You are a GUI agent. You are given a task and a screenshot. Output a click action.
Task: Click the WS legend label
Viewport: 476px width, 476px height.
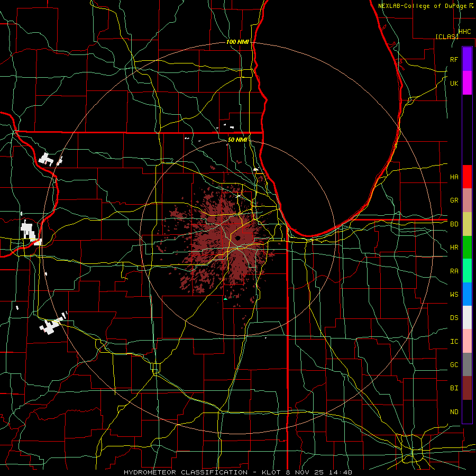pos(454,295)
